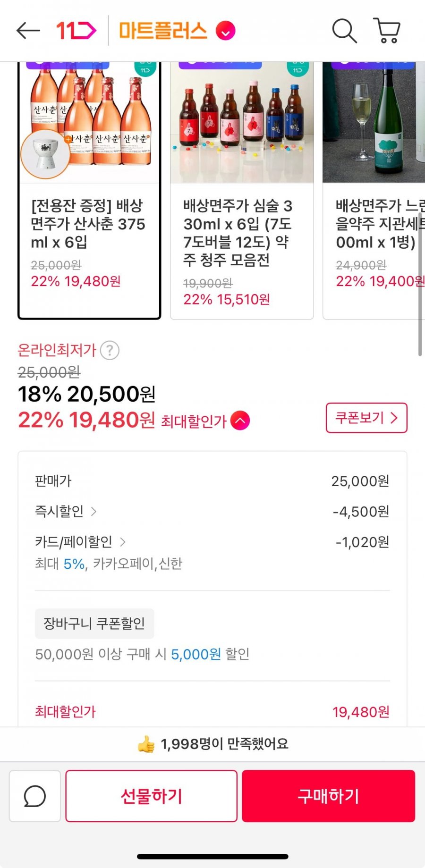Tap the online lowest price help icon
425x868 pixels.
point(110,350)
